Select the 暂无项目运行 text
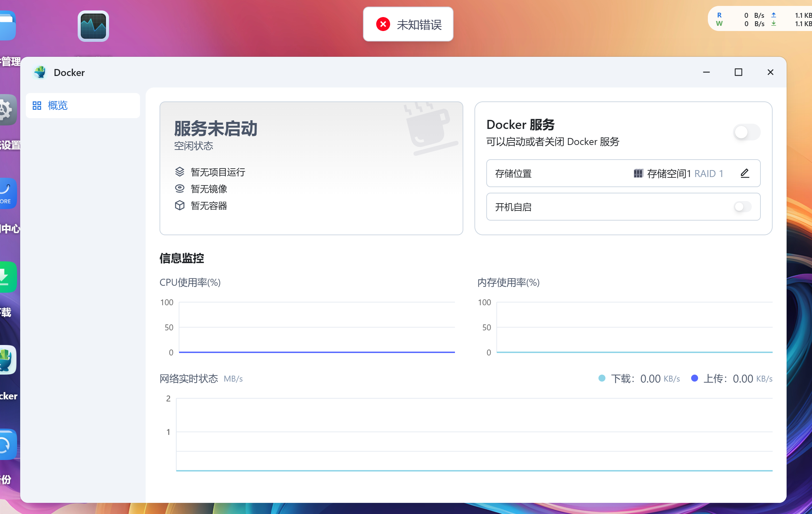 pos(218,172)
